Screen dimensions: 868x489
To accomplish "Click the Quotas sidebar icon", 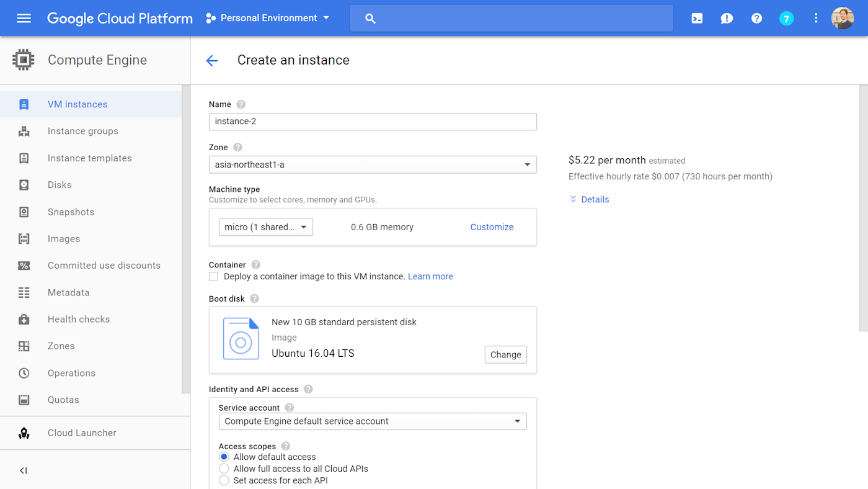I will click(24, 400).
